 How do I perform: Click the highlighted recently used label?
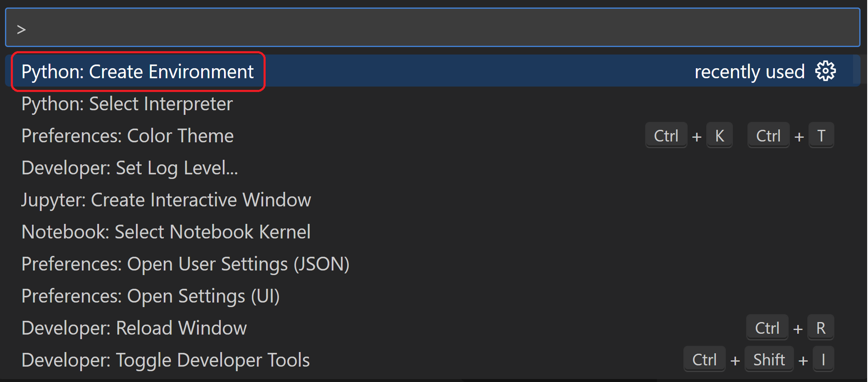pos(750,71)
